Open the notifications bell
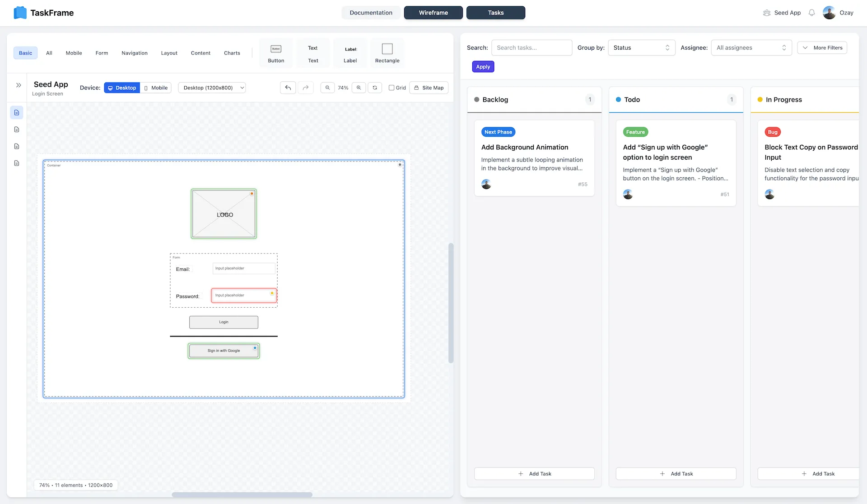This screenshot has height=504, width=867. (x=811, y=13)
